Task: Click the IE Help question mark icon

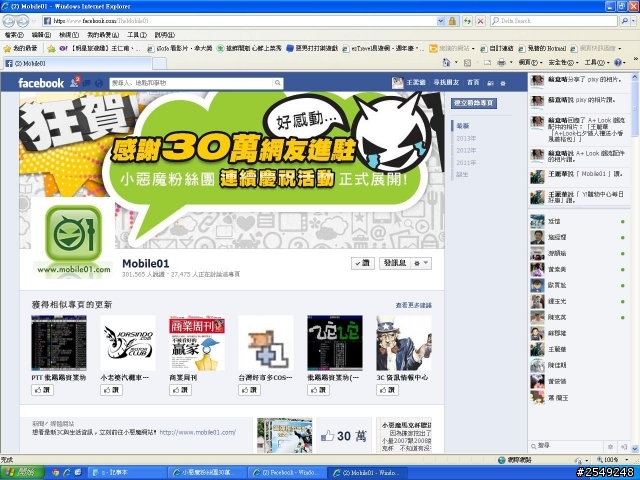Action: 618,62
